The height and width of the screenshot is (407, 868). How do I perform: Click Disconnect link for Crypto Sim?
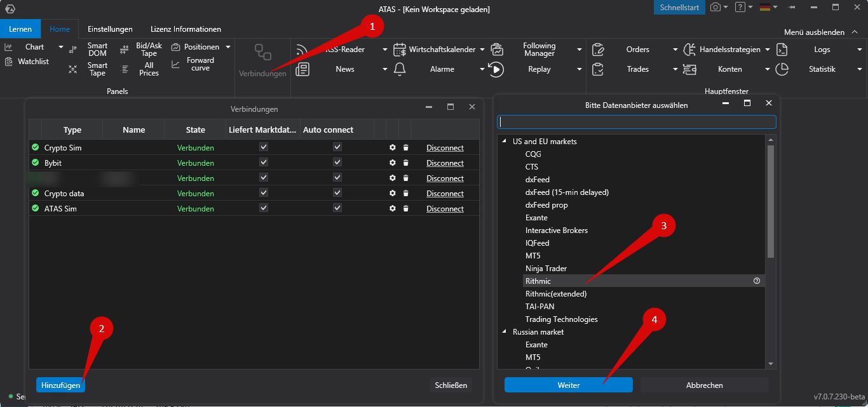coord(445,147)
